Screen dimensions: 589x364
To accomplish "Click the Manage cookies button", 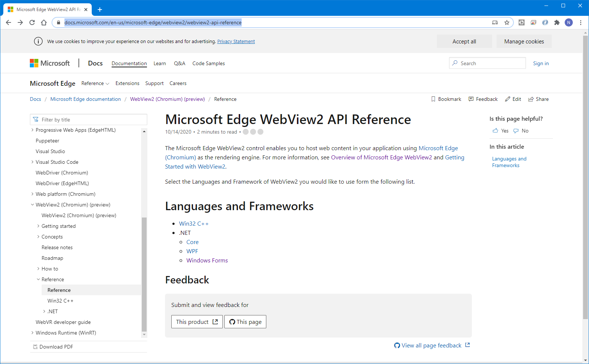I will coord(524,41).
